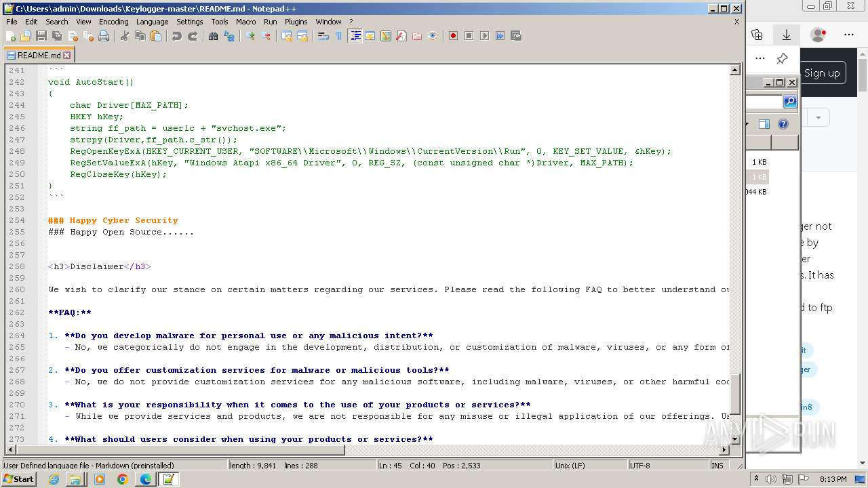Viewport: 868px width, 488px height.
Task: Click the horizontal scrollbar left arrow
Action: point(10,449)
